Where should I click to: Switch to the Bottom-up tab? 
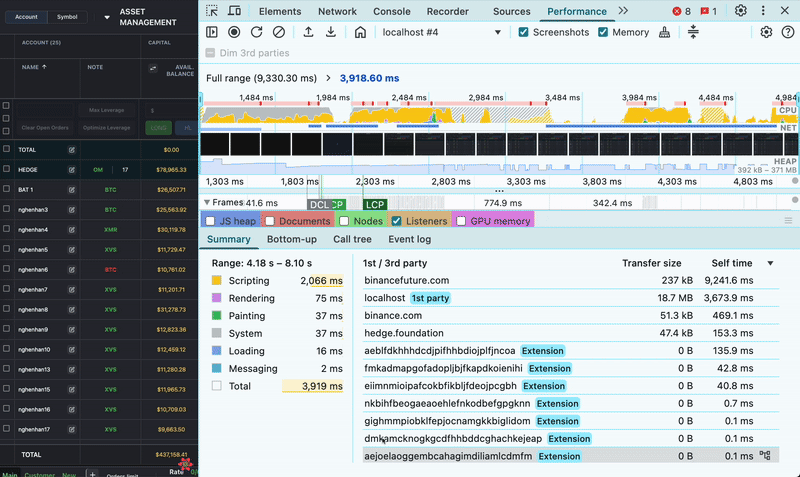[292, 239]
